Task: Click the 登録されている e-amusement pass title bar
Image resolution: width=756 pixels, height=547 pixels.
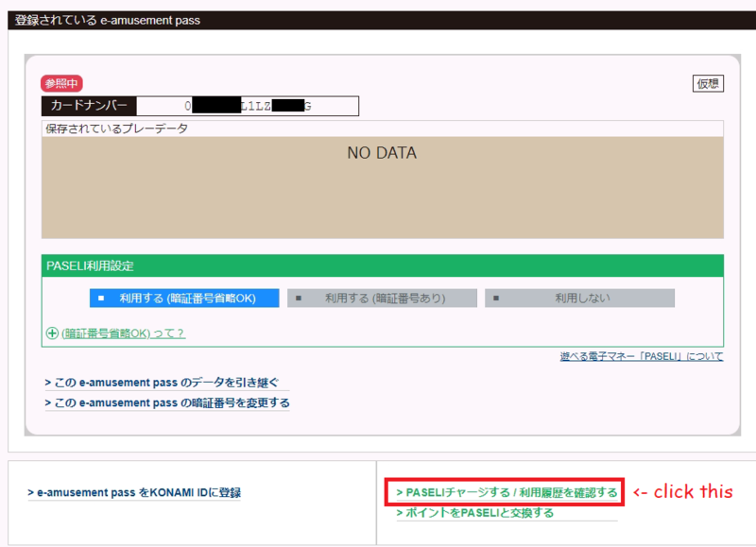Action: (378, 20)
